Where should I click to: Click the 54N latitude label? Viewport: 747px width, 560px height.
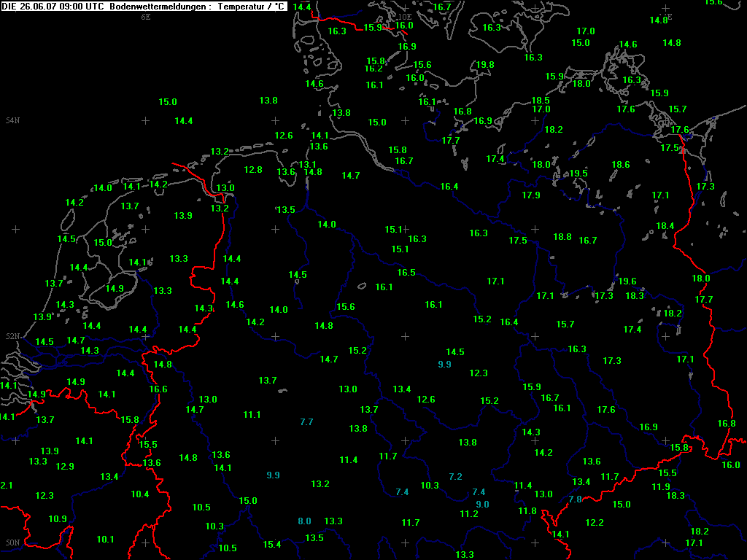(x=12, y=120)
